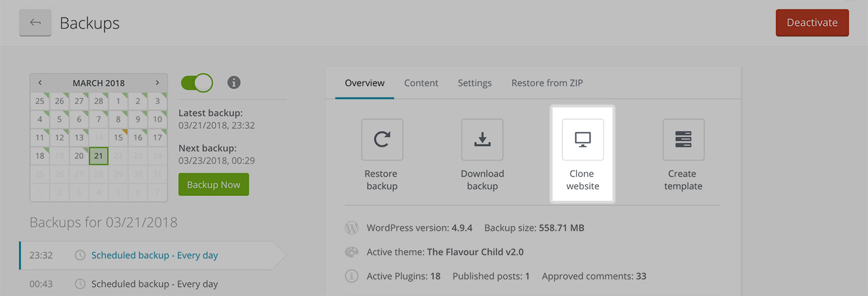868x296 pixels.
Task: Select the Restore from ZIP tab
Action: tap(547, 83)
